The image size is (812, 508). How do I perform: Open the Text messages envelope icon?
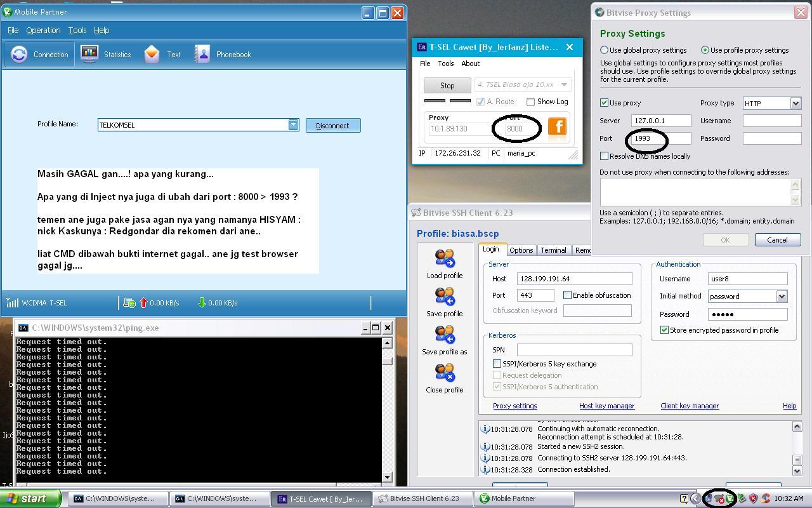152,55
